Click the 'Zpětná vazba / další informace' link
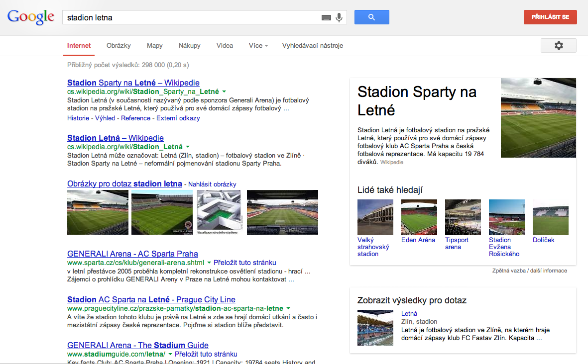 pyautogui.click(x=530, y=271)
